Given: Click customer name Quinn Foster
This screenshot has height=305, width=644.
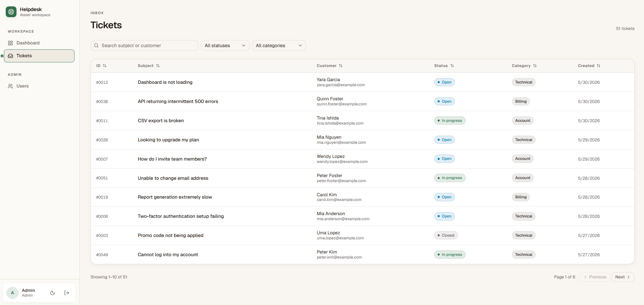Looking at the screenshot, I should coord(330,99).
